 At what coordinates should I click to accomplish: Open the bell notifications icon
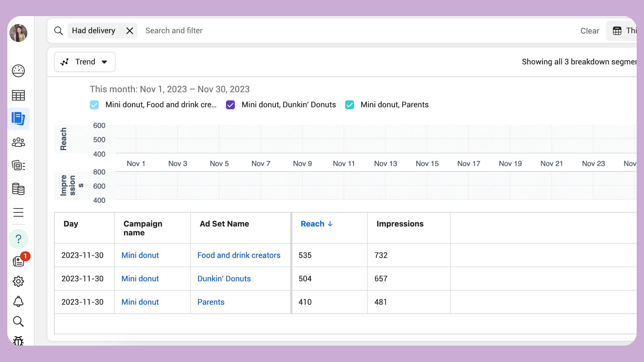pyautogui.click(x=18, y=302)
